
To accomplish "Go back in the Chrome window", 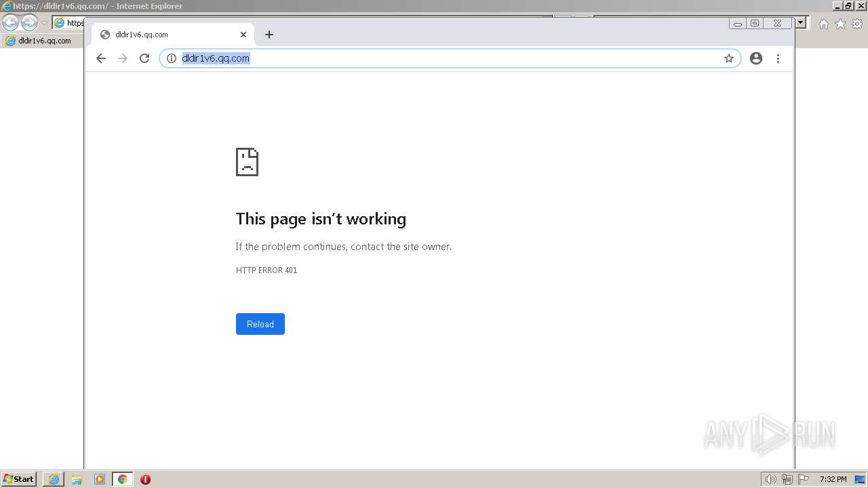I will 101,58.
